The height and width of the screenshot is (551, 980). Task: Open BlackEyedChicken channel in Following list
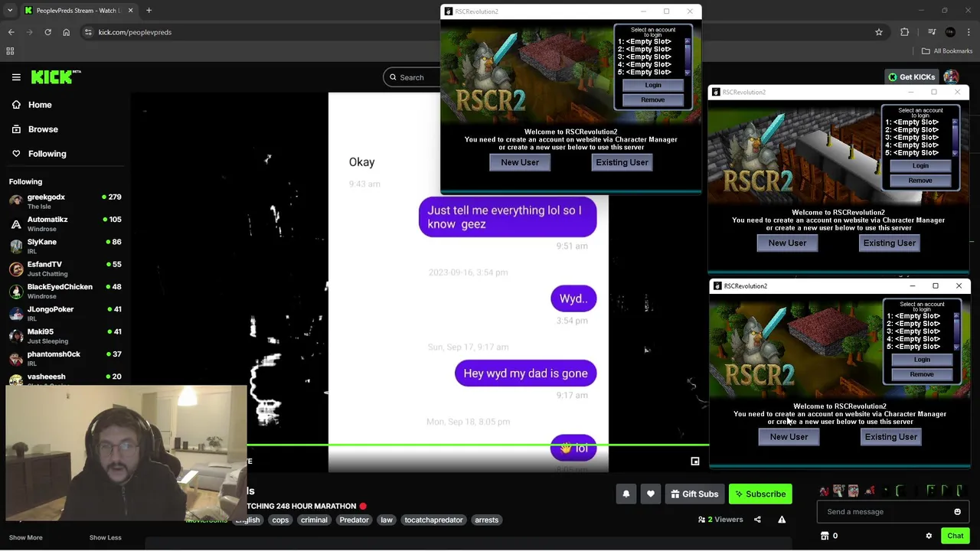coord(65,292)
